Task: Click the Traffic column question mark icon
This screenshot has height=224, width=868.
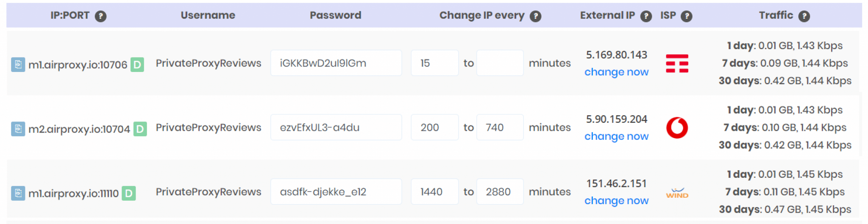Action: click(804, 16)
